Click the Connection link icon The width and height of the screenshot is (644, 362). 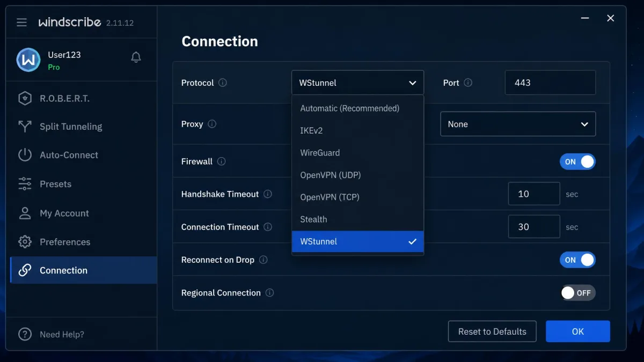(25, 270)
